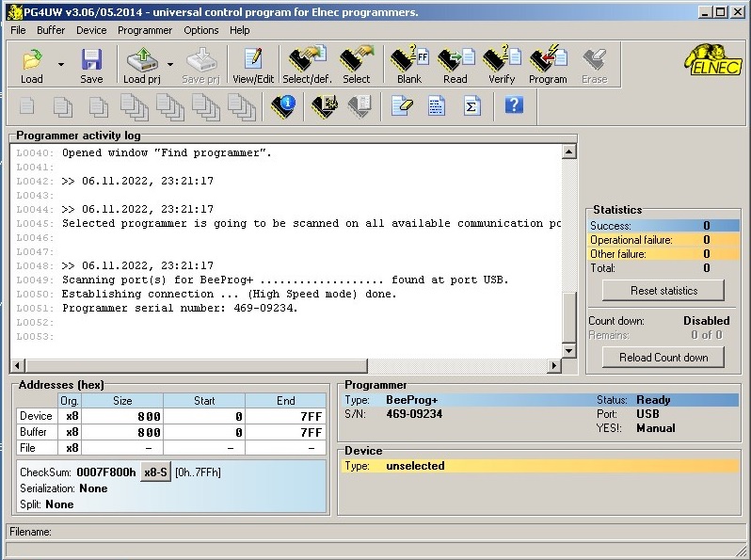Screen dimensions: 751x560
Task: Click the Filename status bar field
Action: (x=375, y=532)
